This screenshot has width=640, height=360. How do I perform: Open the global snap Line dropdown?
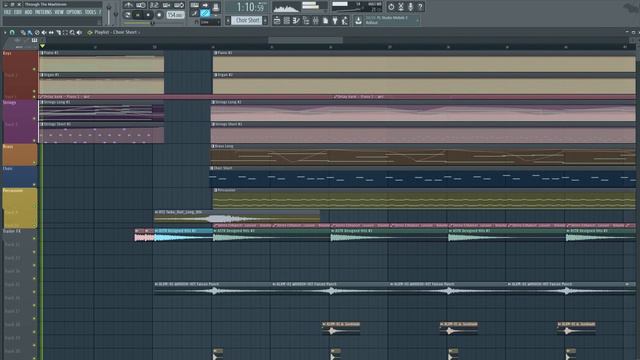point(210,22)
